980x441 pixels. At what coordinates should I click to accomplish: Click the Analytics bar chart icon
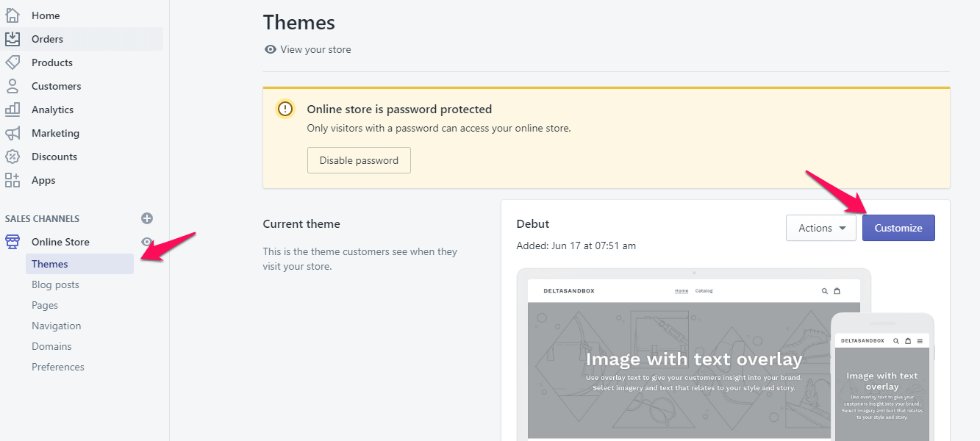(x=12, y=110)
